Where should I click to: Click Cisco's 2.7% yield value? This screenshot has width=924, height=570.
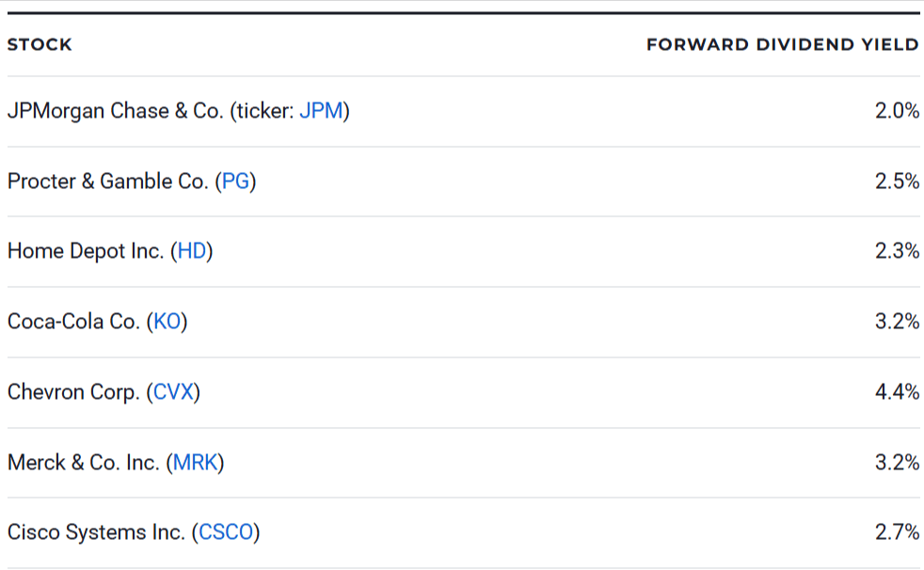pos(897,532)
